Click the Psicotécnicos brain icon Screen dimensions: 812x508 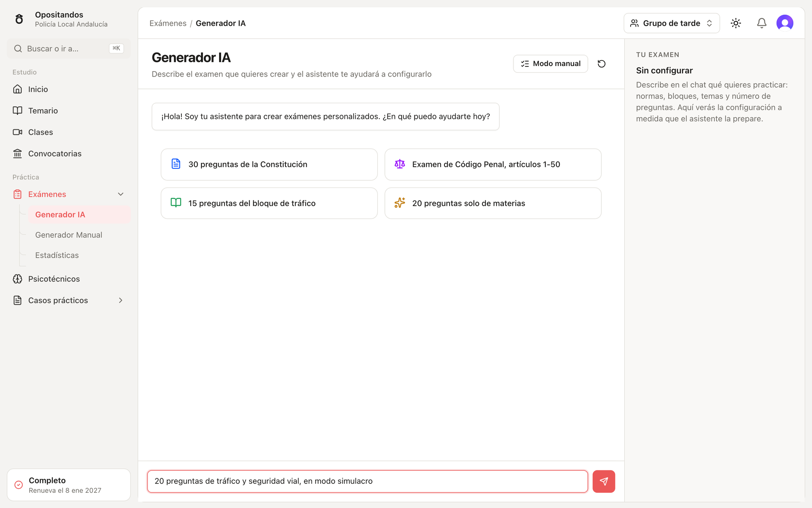tap(17, 279)
